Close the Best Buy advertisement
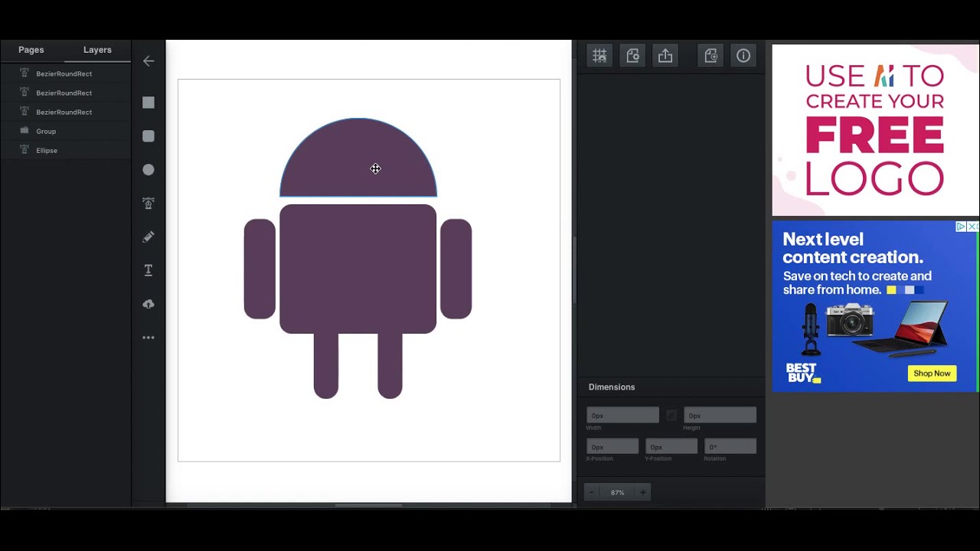Viewport: 980px width, 551px height. coord(973,227)
